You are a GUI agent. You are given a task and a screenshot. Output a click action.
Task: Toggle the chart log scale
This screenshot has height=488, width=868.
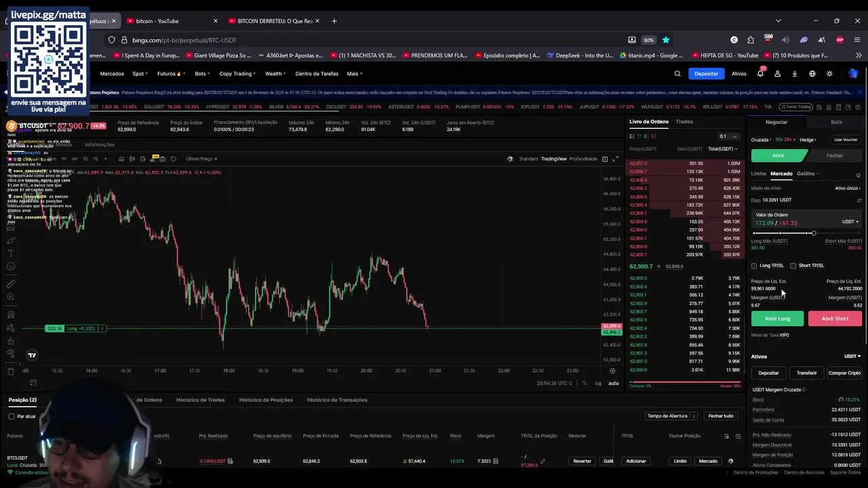(598, 384)
